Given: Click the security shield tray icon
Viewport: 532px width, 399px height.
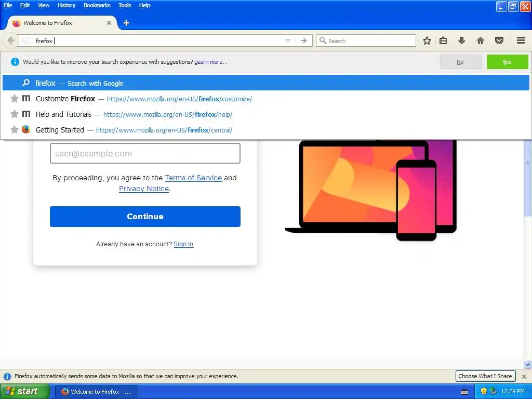Looking at the screenshot, I should coord(484,391).
